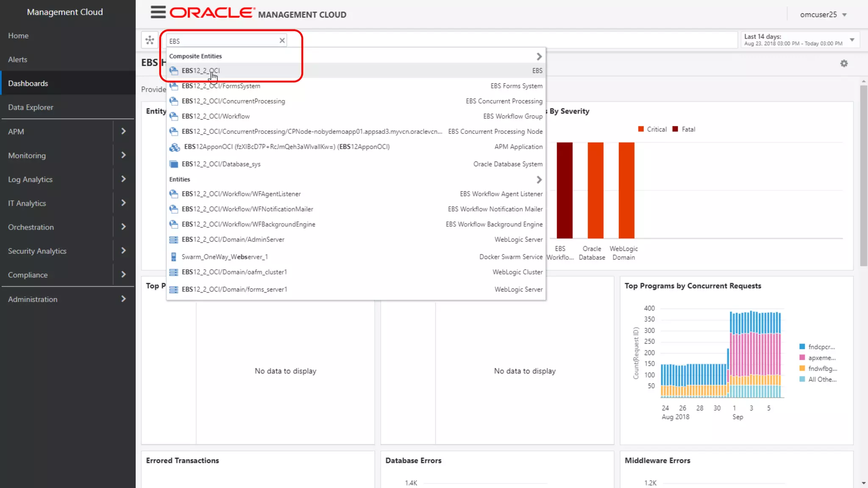
Task: Click database icon for Database_sys row
Action: (174, 164)
